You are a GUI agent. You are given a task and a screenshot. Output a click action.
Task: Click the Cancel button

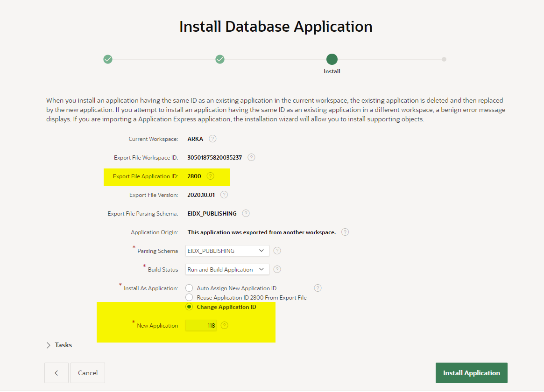coord(88,373)
